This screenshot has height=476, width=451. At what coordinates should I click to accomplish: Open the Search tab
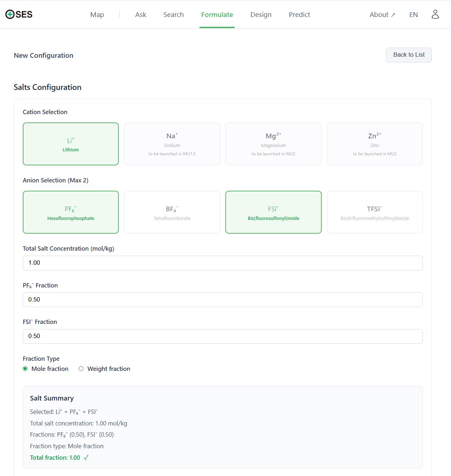[173, 15]
